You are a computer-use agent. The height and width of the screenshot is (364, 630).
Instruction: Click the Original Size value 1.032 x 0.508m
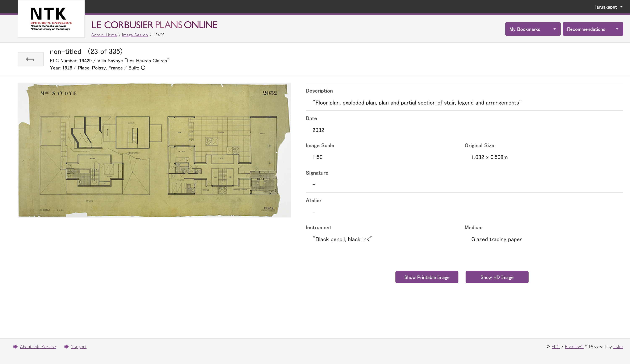[x=489, y=157]
